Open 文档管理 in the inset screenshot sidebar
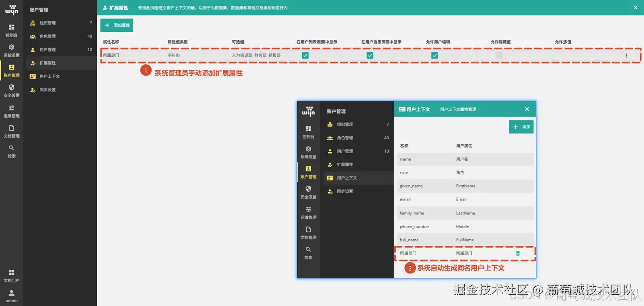Image resolution: width=644 pixels, height=306 pixels. click(x=308, y=232)
